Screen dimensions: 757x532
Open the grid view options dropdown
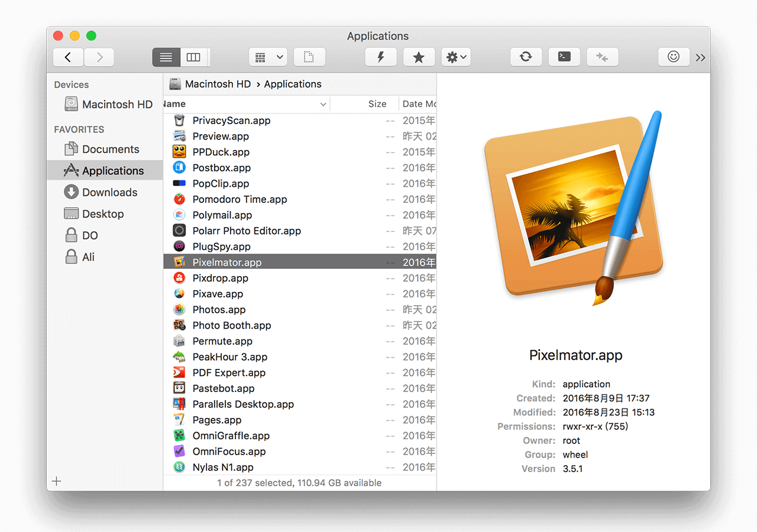268,57
